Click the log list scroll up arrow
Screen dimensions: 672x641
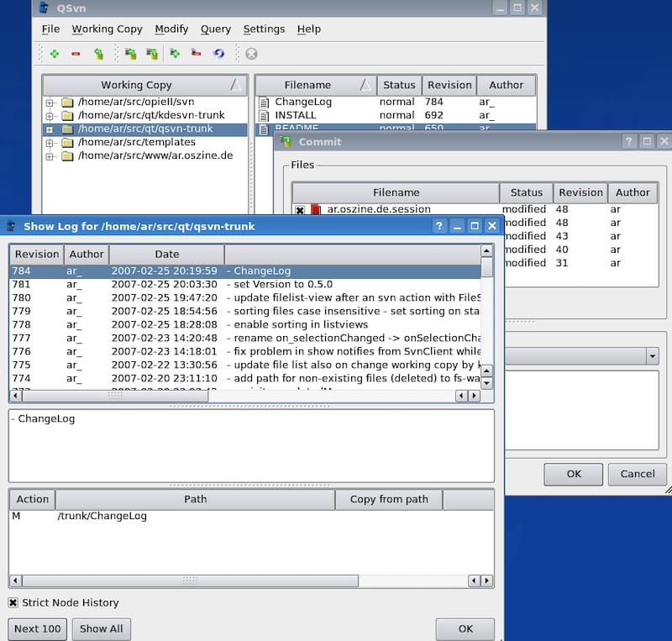[x=486, y=250]
